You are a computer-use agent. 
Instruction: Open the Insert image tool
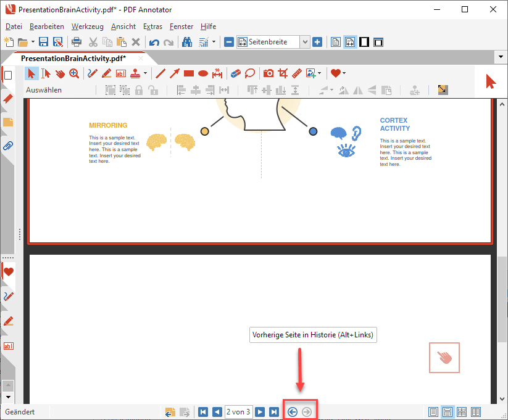click(310, 73)
